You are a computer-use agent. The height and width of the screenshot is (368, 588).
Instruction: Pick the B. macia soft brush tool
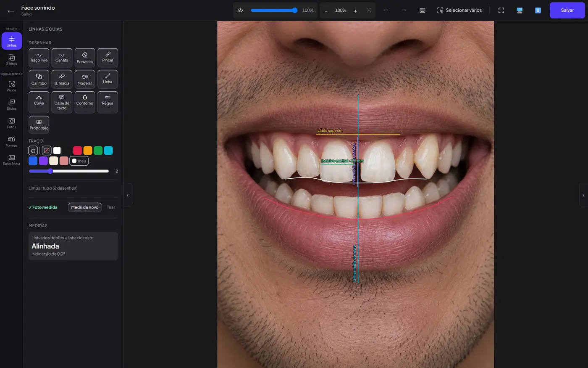coord(62,79)
